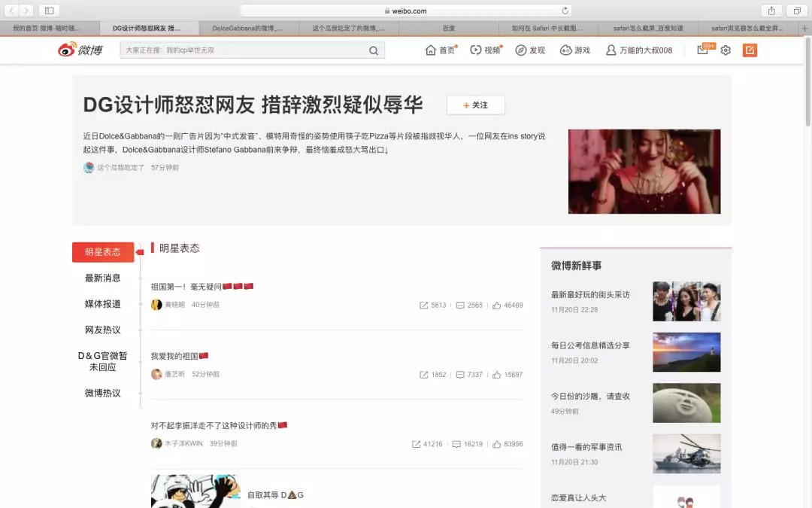
Task: Click 黄晓明 avatar
Action: (156, 305)
